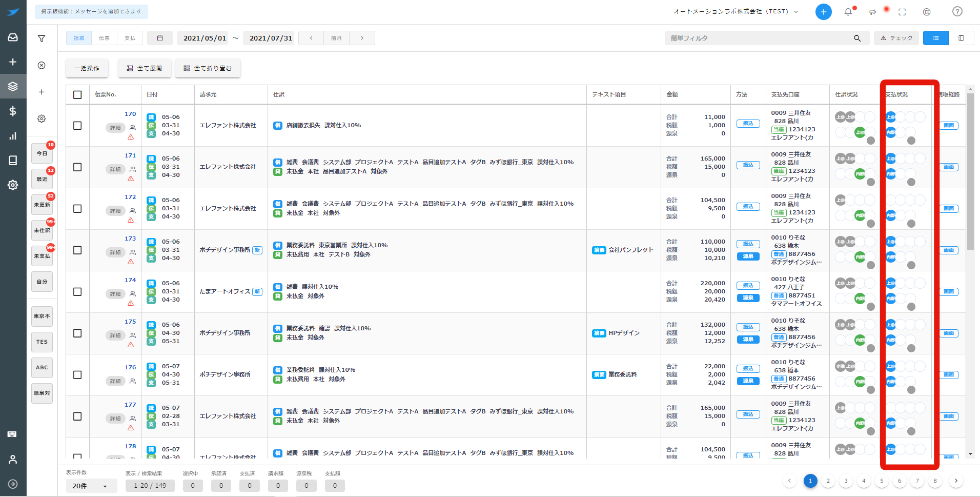Open the company selector dropdown in header

coord(736,11)
